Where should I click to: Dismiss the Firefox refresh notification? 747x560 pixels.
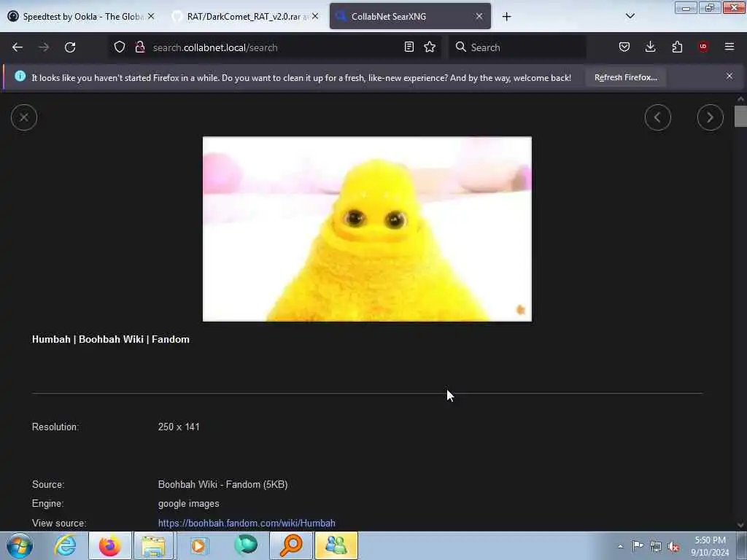[x=729, y=76]
